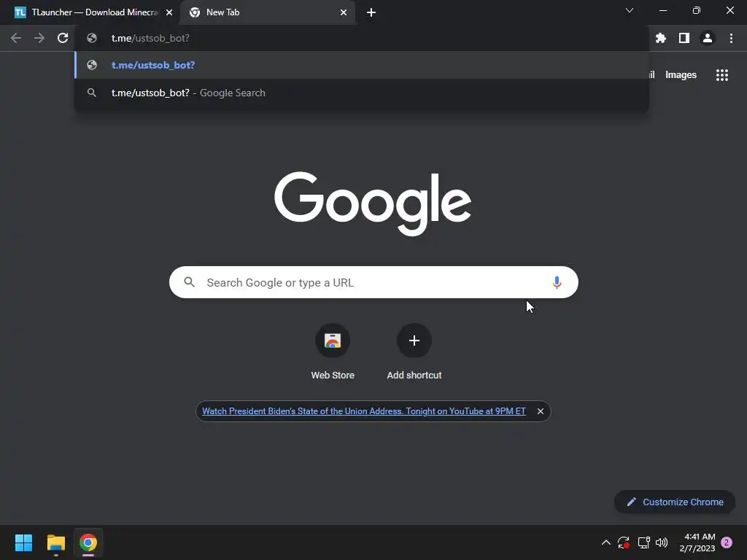747x560 pixels.
Task: Open the notification badge showing 2
Action: coord(727,542)
